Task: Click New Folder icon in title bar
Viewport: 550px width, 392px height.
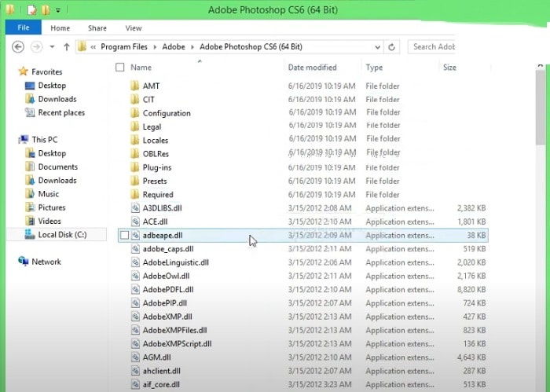Action: pos(46,9)
